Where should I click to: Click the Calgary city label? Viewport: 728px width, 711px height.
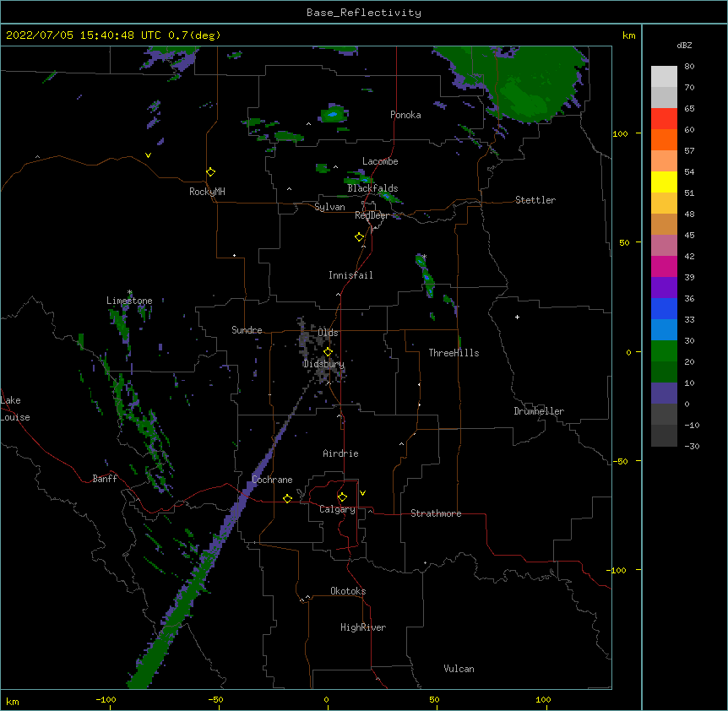pyautogui.click(x=337, y=509)
